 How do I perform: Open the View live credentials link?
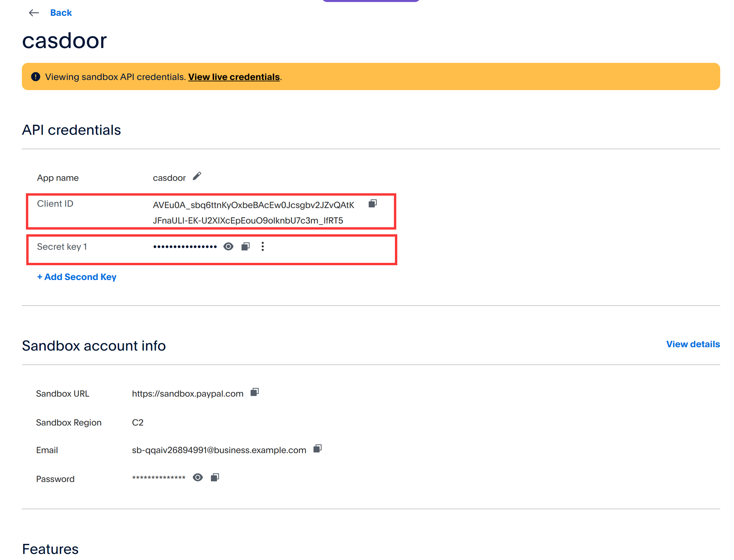234,77
